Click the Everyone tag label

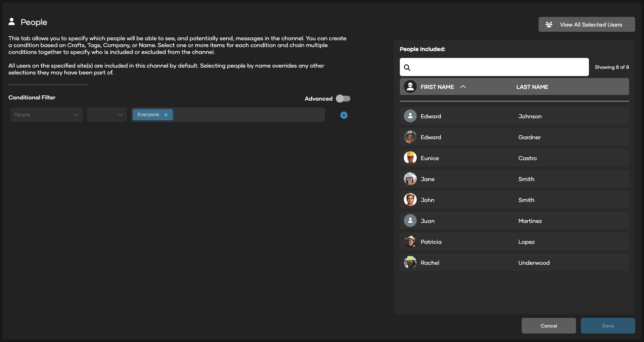tap(148, 115)
